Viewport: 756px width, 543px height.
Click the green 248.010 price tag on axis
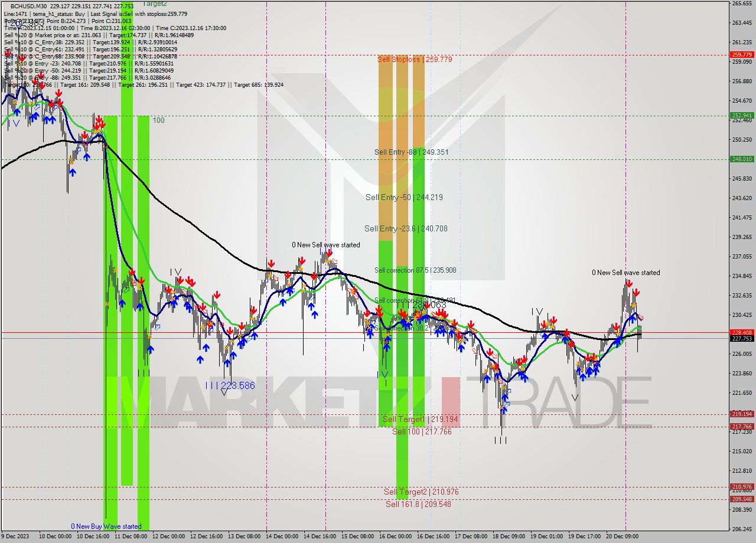tap(742, 159)
